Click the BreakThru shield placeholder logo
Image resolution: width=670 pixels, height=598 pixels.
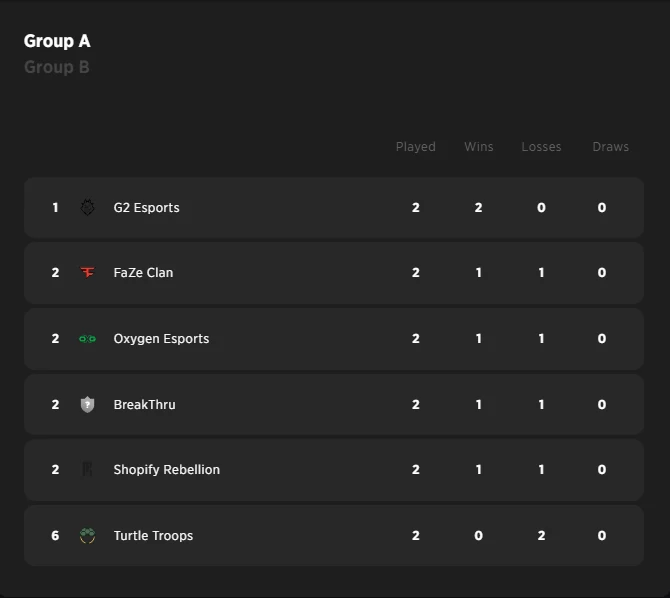pyautogui.click(x=88, y=404)
